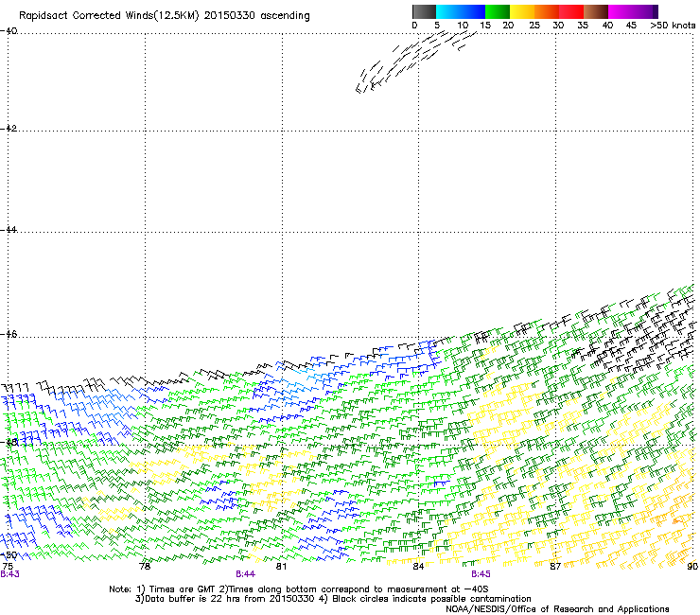This screenshot has height=615, width=700.
Task: Click the green 15-20 knots color band
Action: pyautogui.click(x=497, y=11)
